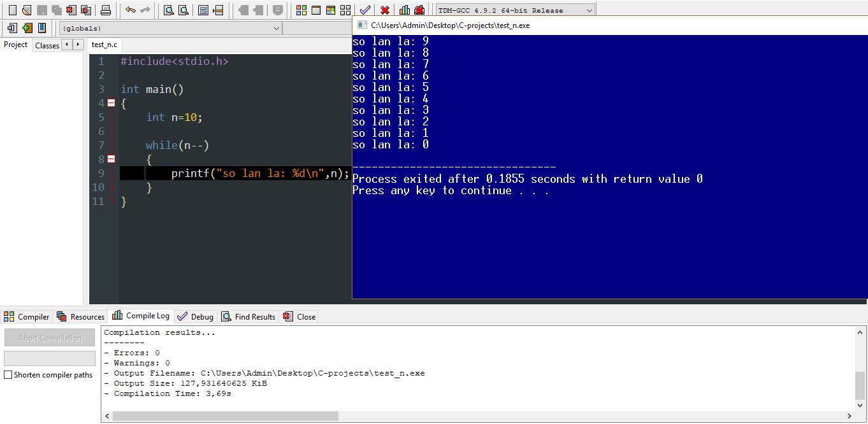Click the test_n.c editor tab
This screenshot has height=424, width=868.
pyautogui.click(x=104, y=45)
